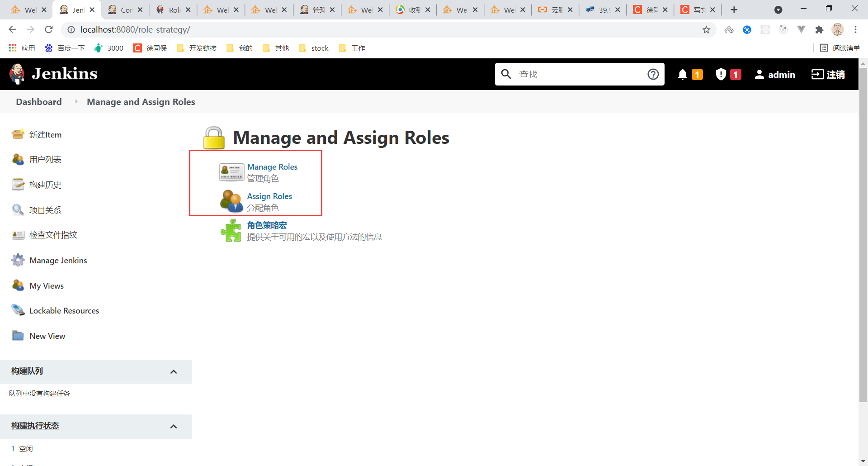868x466 pixels.
Task: Open the admin user menu
Action: point(775,74)
